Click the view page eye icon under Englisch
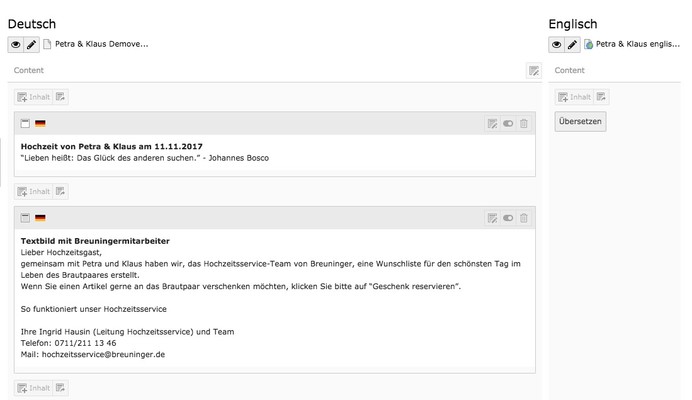This screenshot has height=400, width=692. (x=557, y=45)
